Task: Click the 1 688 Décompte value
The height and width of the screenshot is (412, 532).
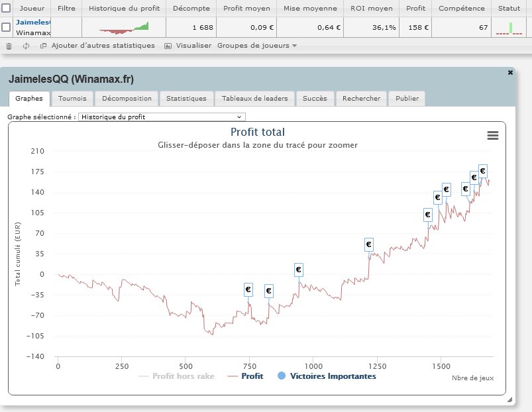Action: pos(203,27)
